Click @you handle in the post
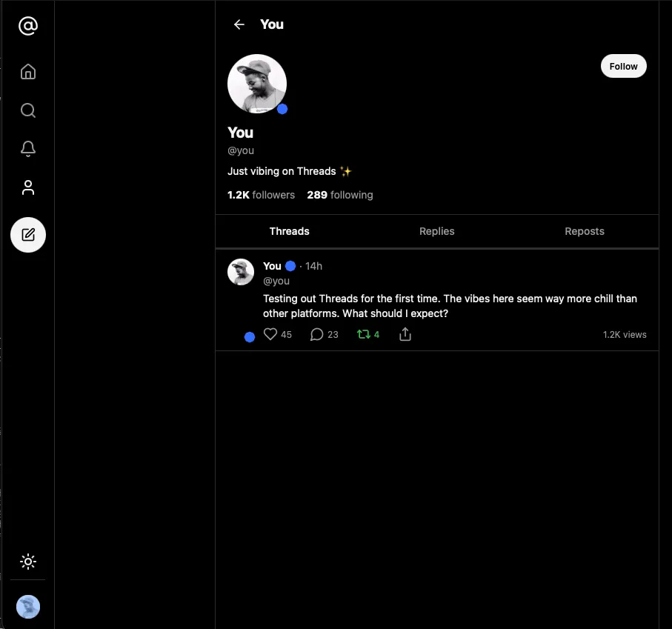 276,281
